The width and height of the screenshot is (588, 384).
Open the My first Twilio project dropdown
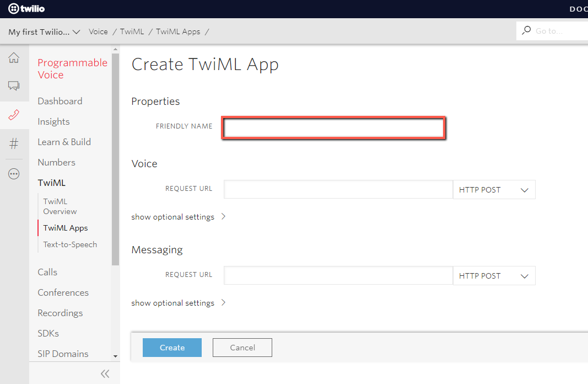[44, 32]
